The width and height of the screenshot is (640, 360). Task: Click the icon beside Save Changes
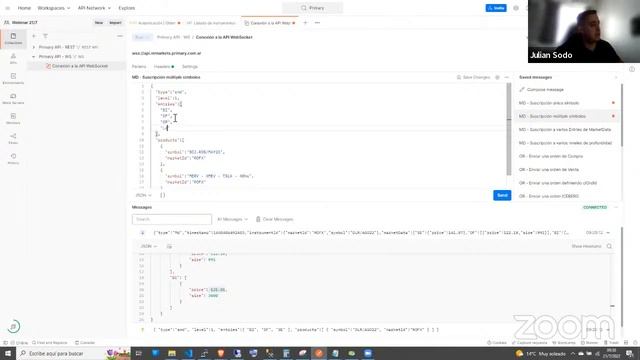pos(497,77)
